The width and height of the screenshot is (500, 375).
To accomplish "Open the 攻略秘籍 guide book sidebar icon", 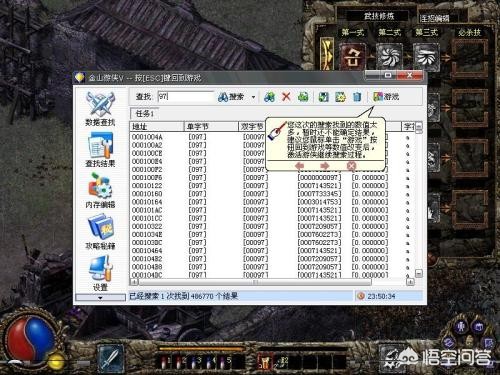I will click(x=100, y=232).
